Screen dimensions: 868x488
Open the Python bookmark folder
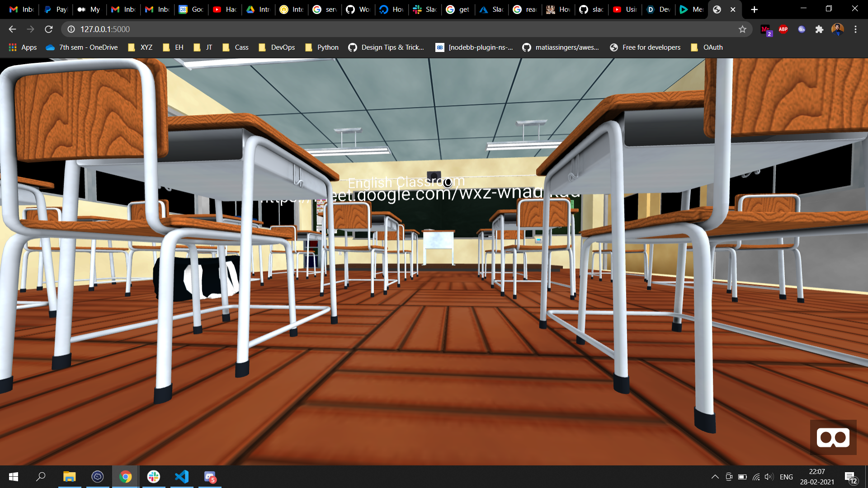pos(321,47)
